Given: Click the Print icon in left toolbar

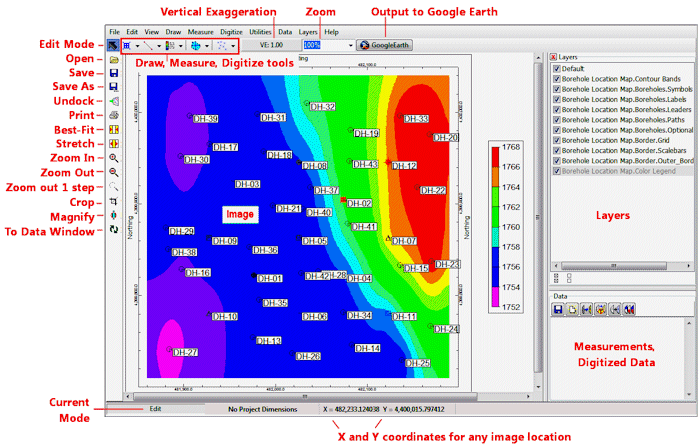Looking at the screenshot, I should (113, 116).
